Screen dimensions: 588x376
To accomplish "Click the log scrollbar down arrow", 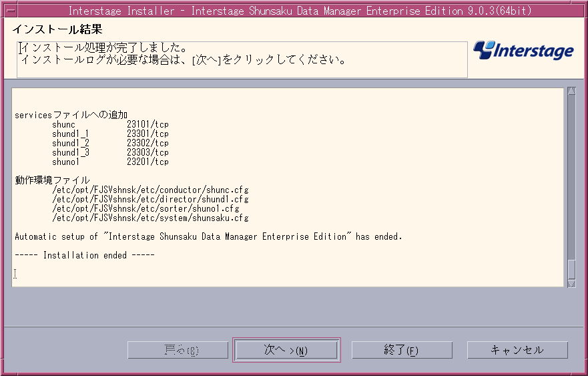I will [x=571, y=284].
